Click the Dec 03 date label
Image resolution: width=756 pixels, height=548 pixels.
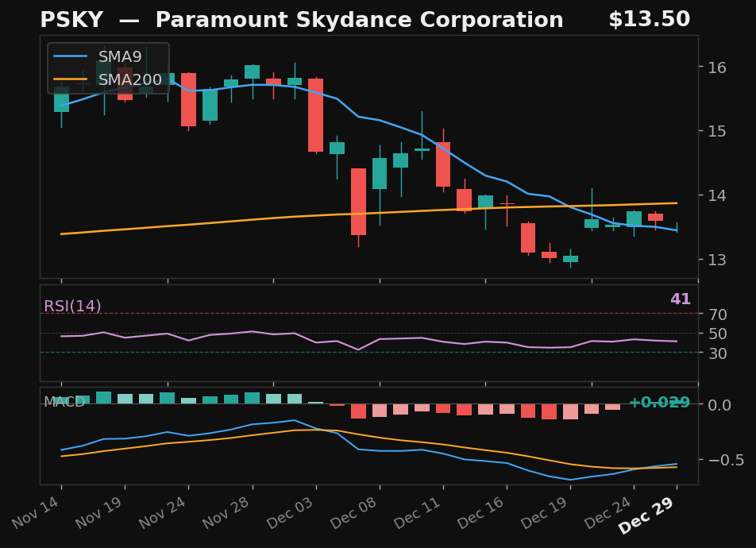click(x=291, y=512)
